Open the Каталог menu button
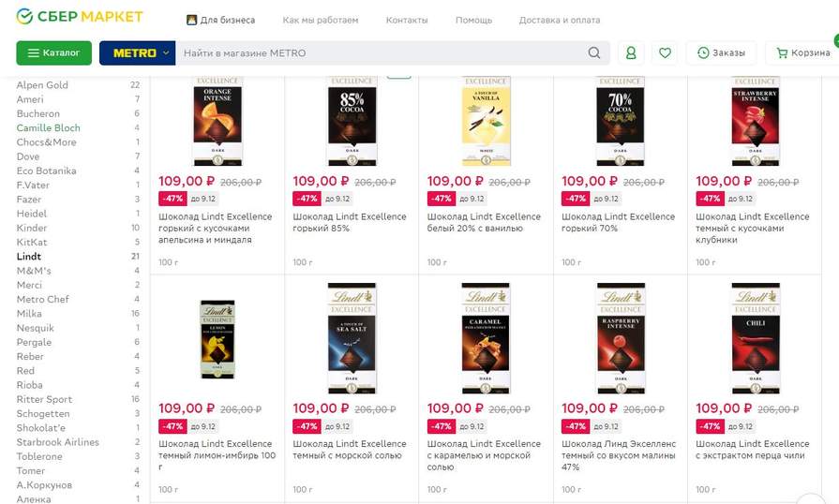Screen dimensions: 839x504 pyautogui.click(x=53, y=52)
